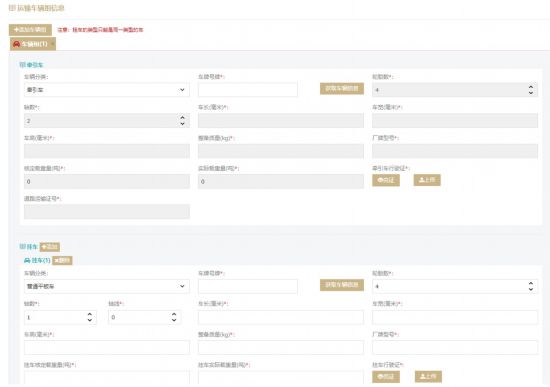Increase 牵引车 轴数 with up arrow
This screenshot has height=387, width=550.
pos(182,118)
